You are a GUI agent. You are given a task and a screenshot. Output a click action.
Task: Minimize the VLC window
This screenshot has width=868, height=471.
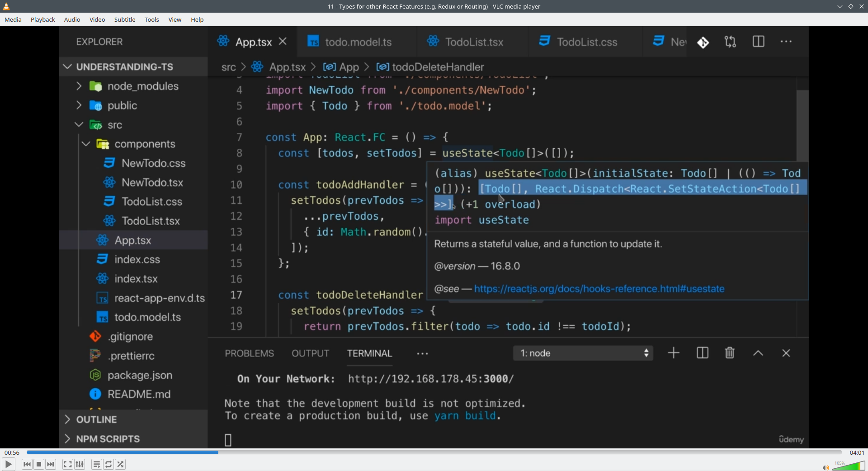tap(840, 6)
